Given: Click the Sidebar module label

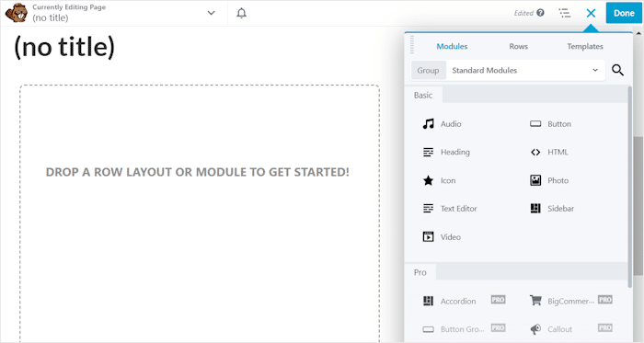Looking at the screenshot, I should click(560, 209).
